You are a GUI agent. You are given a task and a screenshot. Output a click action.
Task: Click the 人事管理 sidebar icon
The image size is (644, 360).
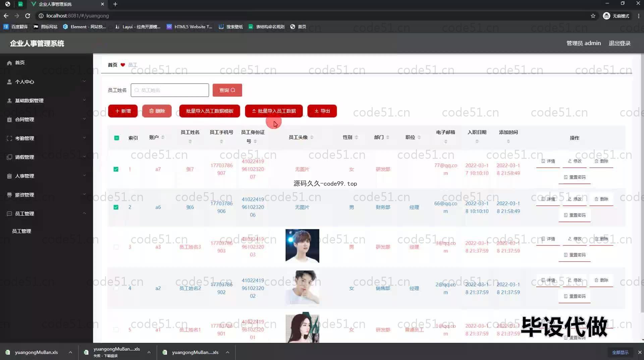click(9, 176)
